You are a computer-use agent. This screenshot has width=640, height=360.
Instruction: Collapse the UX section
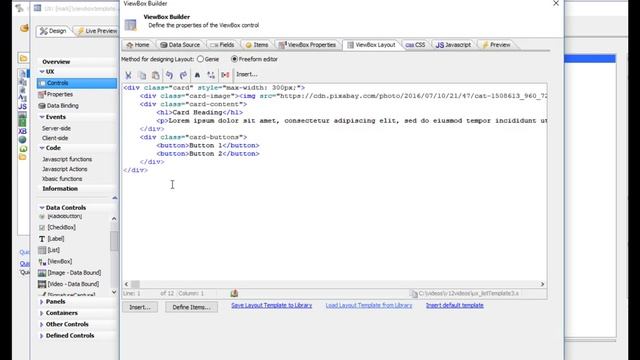coord(42,71)
